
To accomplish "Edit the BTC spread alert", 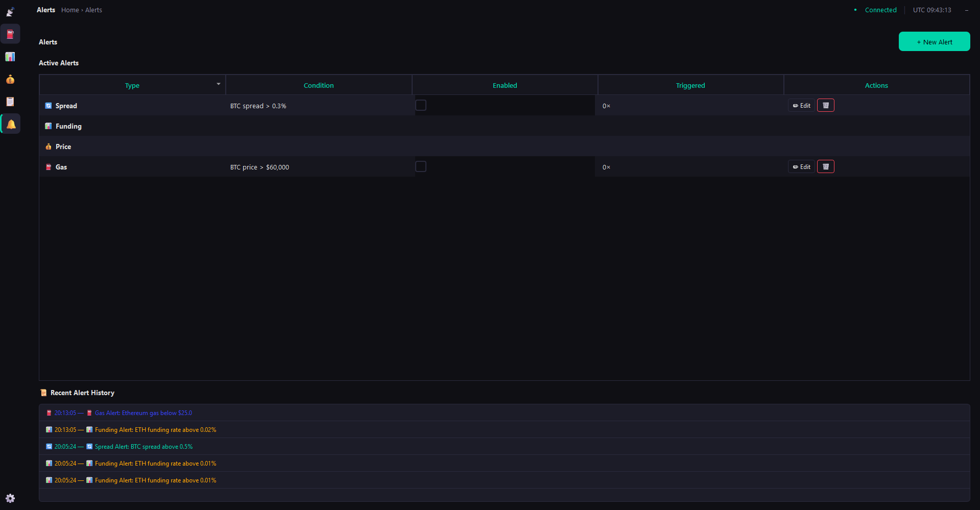I will click(801, 105).
